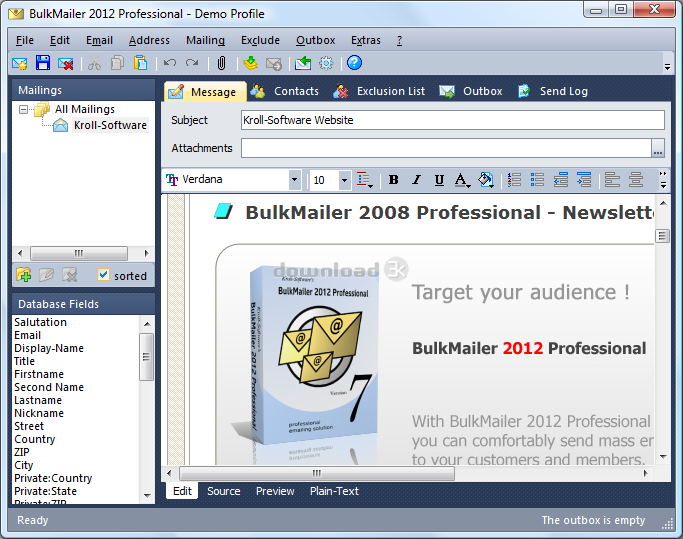Viewport: 683px width, 539px height.
Task: Open the Exclude menu
Action: pyautogui.click(x=260, y=40)
